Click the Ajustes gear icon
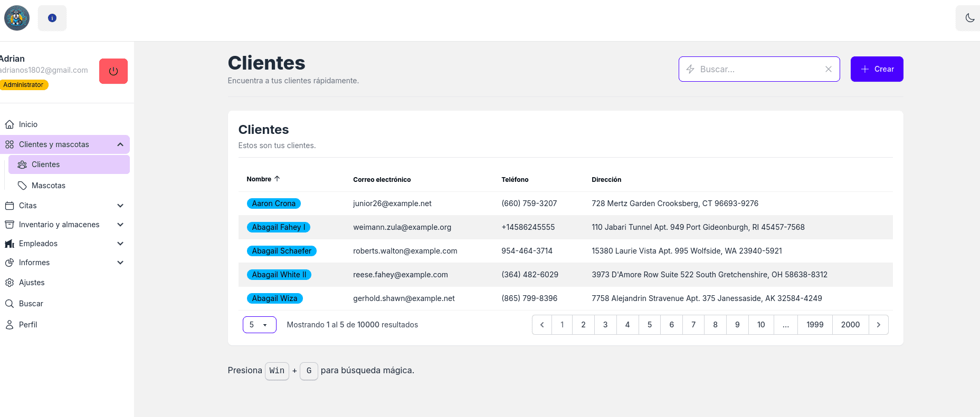This screenshot has width=980, height=417. pyautogui.click(x=9, y=283)
